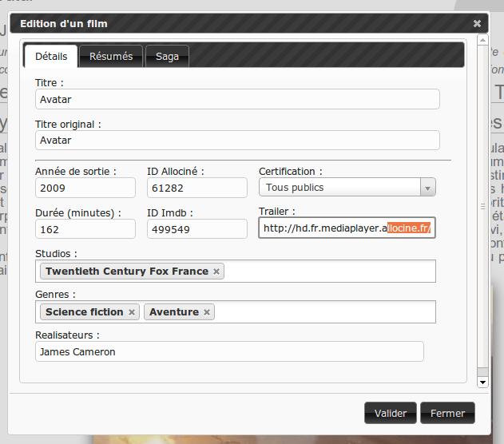Edit the Année de sortie field
Image resolution: width=504 pixels, height=444 pixels.
pos(85,188)
